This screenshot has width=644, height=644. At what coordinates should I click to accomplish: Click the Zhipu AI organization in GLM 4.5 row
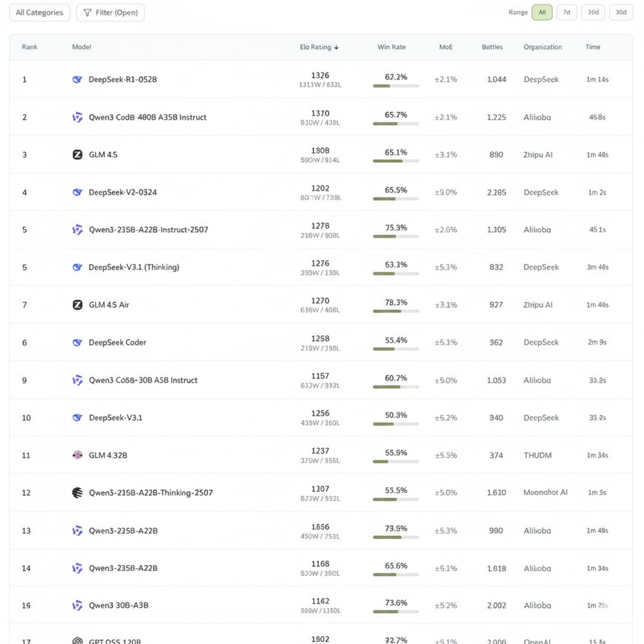tap(538, 155)
